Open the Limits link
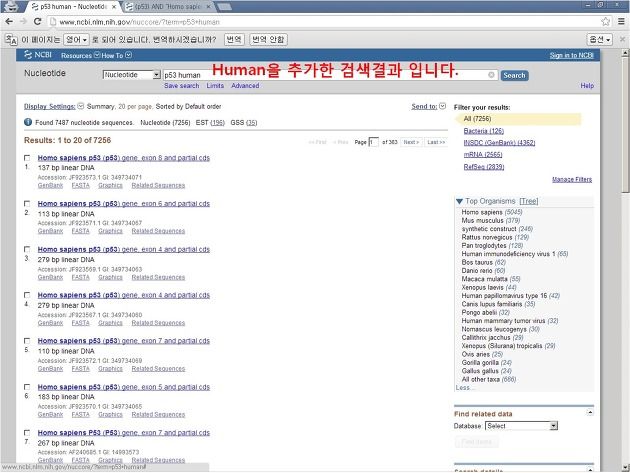The height and width of the screenshot is (473, 630). 215,86
